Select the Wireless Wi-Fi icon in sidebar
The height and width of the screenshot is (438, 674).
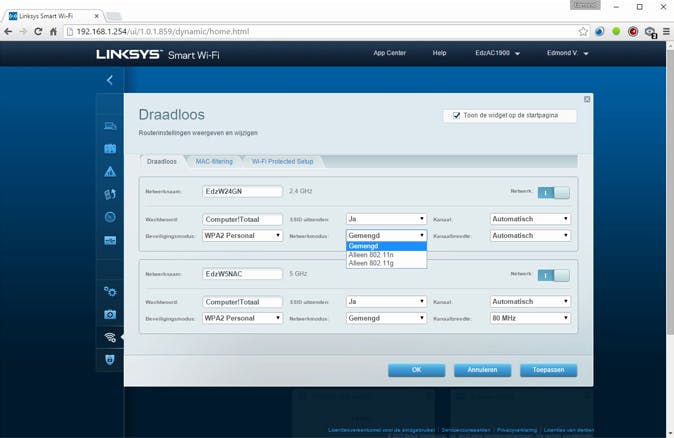110,337
